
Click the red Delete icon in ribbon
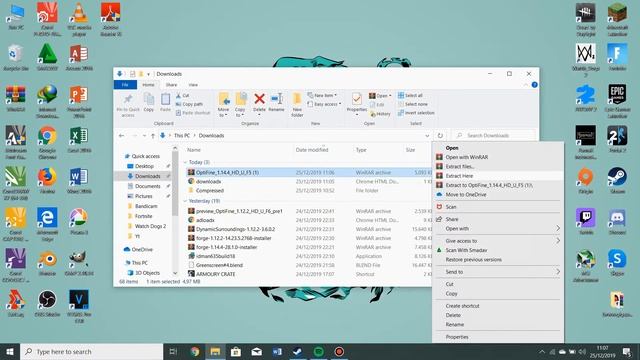259,99
